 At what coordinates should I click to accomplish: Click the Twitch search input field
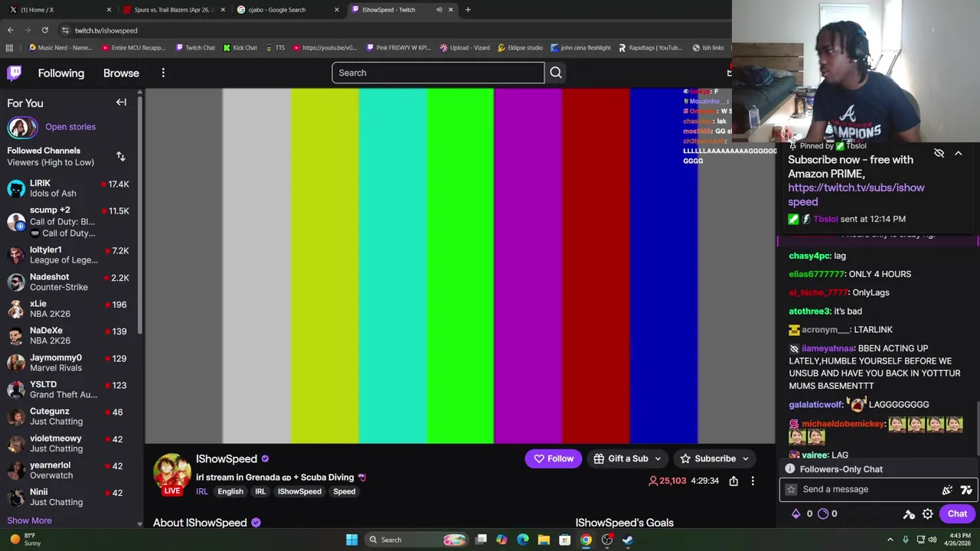pos(438,73)
